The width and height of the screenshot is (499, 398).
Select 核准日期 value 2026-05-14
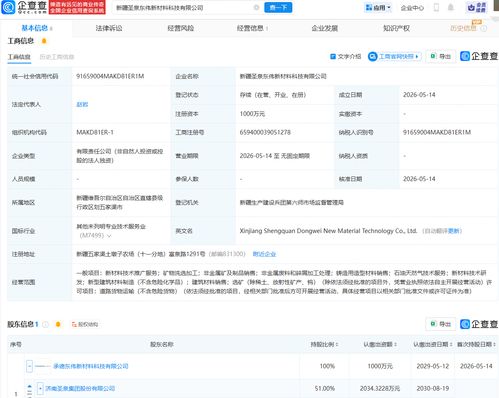point(419,179)
